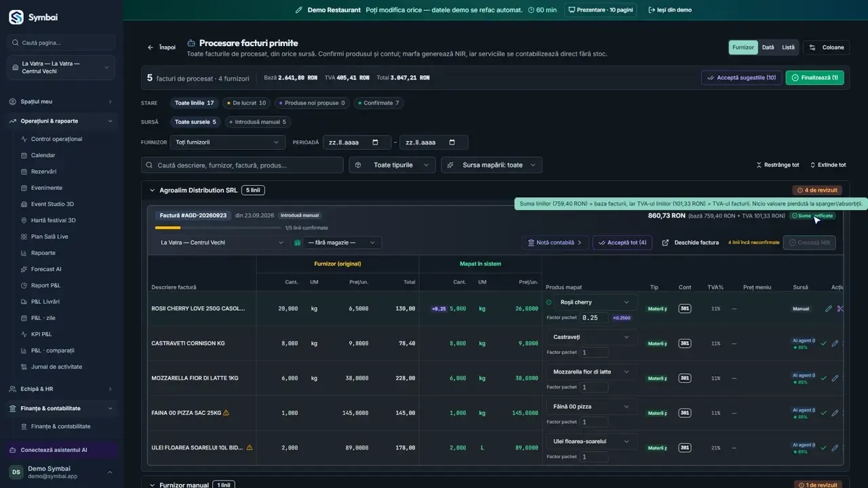Screen dimensions: 868x488
Task: Click the edit pencil on Mozzarella fior di latte row
Action: 835,378
